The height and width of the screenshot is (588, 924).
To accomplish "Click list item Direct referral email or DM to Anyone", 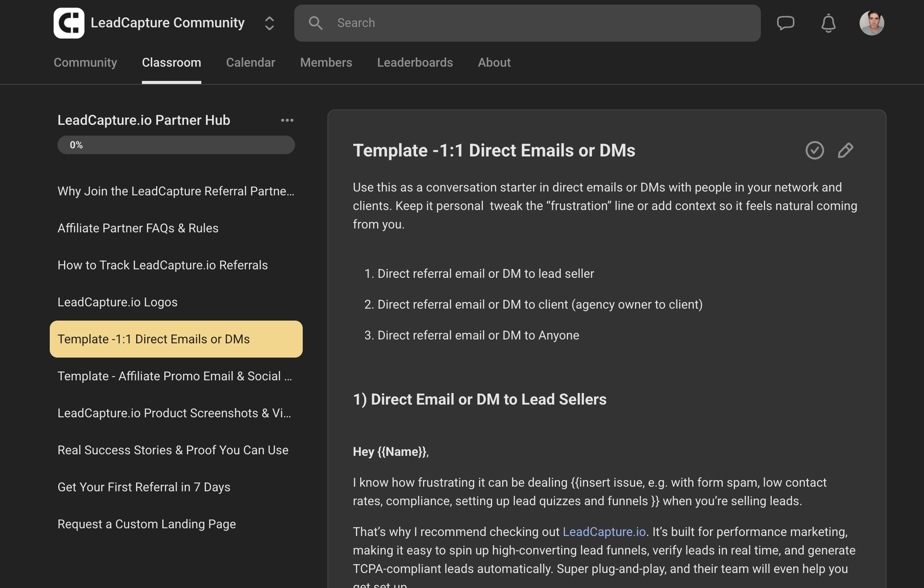I will [478, 335].
